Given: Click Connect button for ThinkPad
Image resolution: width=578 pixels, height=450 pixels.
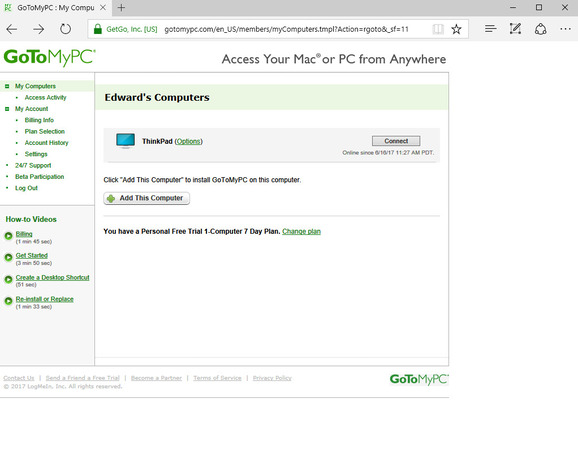Looking at the screenshot, I should 396,141.
